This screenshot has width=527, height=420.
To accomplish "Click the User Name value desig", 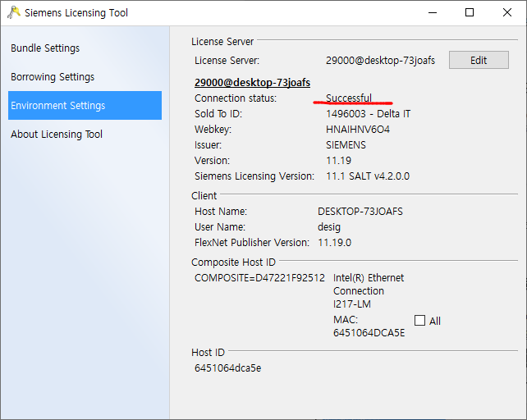I will pos(329,227).
